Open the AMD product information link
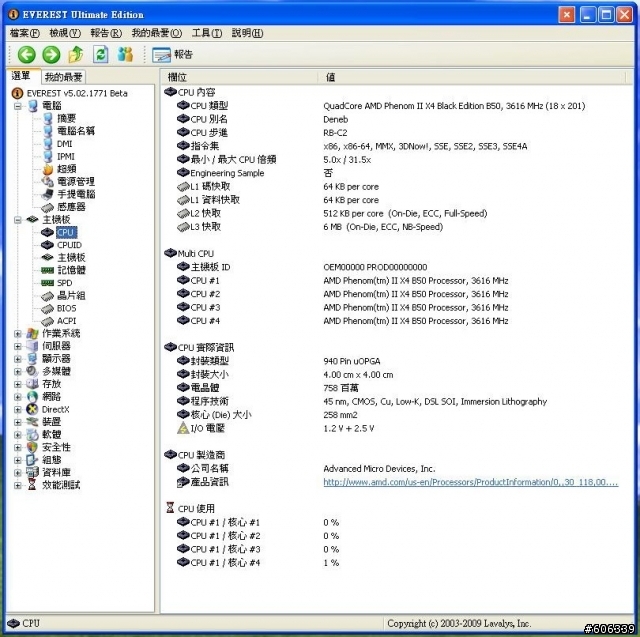This screenshot has height=637, width=640. (471, 482)
